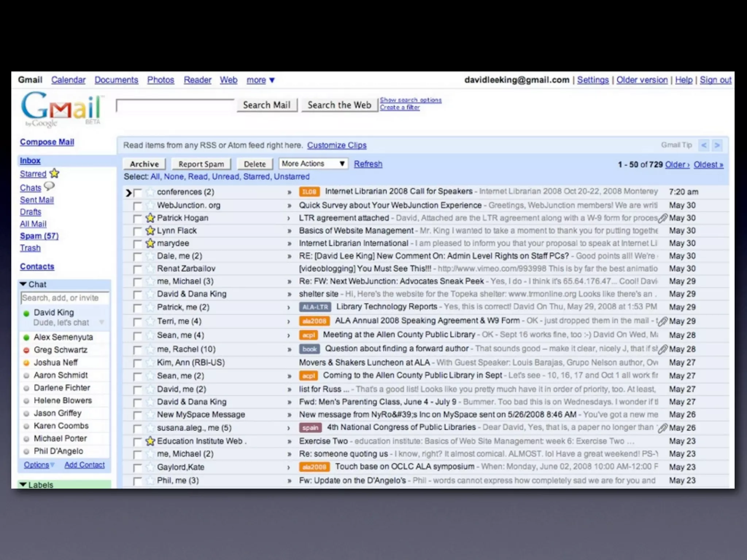Show next Gmail Tip arrow
The image size is (747, 560).
tap(717, 145)
